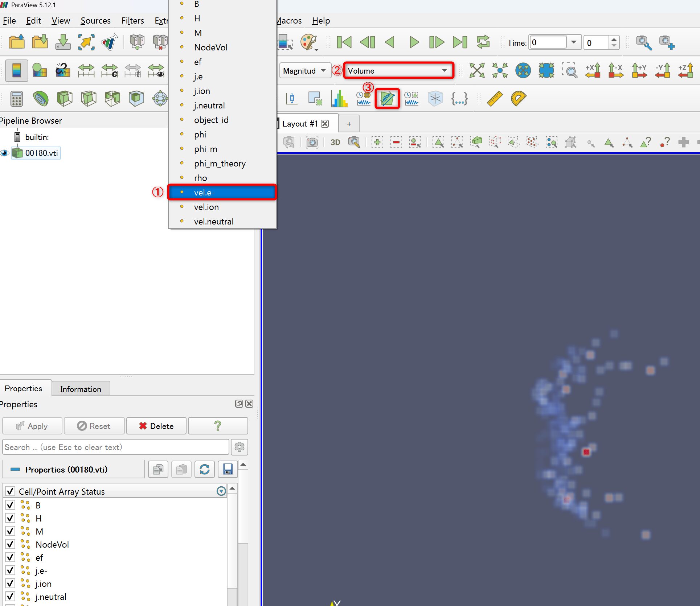Viewport: 700px width, 606px height.
Task: Hide 00180.vti using eye icon
Action: [x=4, y=153]
